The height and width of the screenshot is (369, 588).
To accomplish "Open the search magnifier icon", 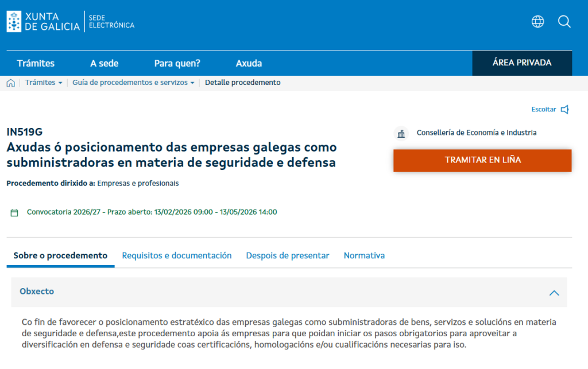I will coord(564,22).
